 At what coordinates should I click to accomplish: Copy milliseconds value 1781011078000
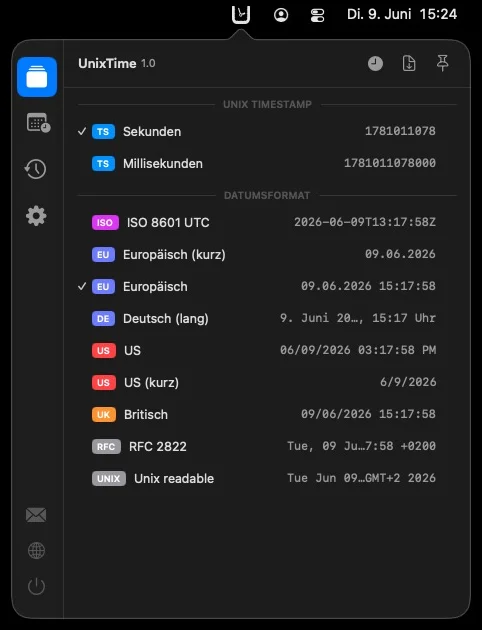[390, 163]
